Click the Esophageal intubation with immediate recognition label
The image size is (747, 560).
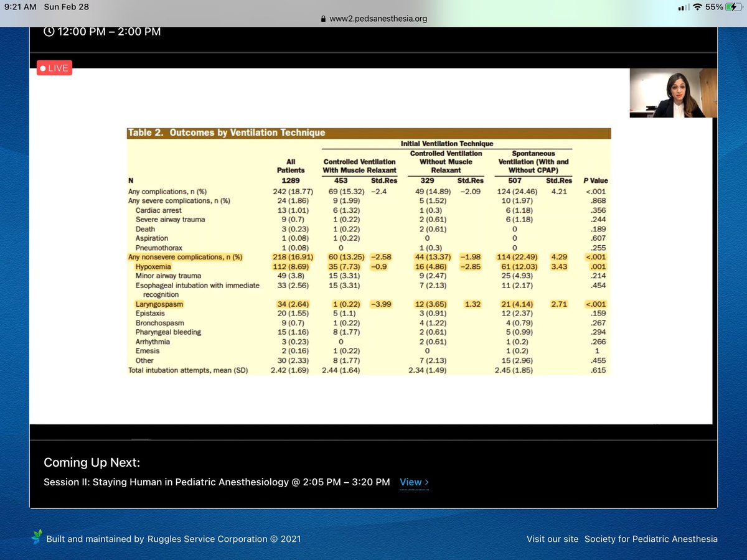click(x=197, y=290)
